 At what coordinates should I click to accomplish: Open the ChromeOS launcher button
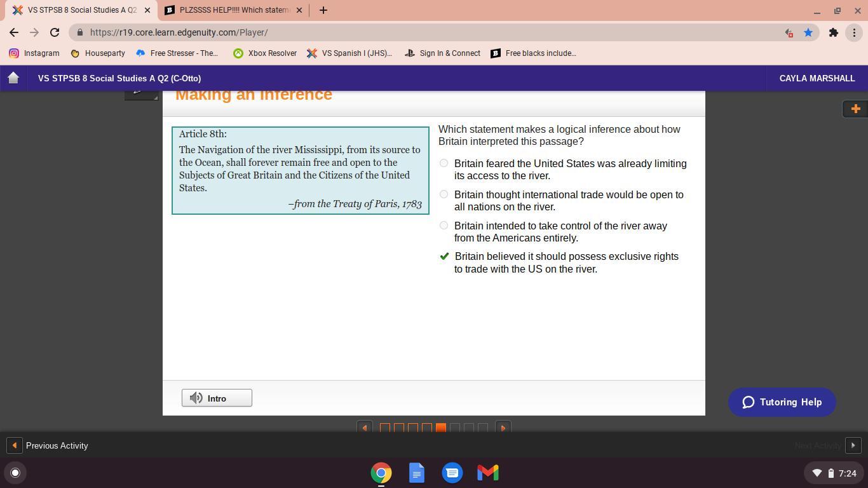click(x=15, y=473)
